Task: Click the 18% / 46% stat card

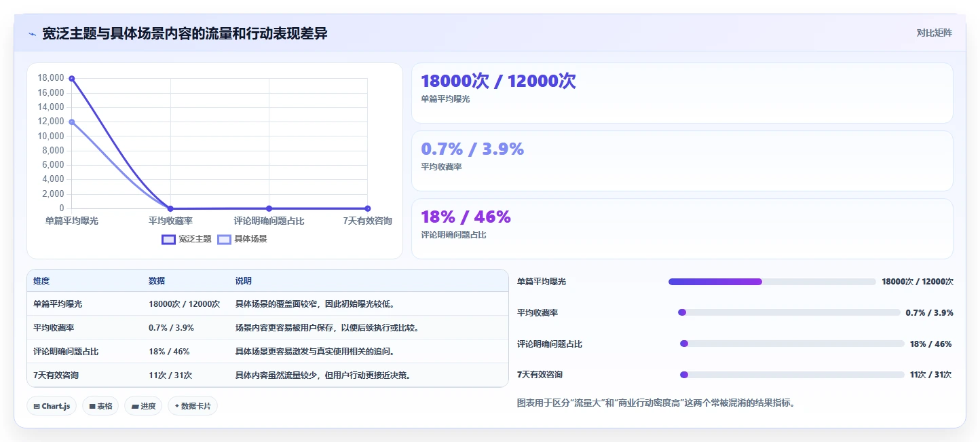Action: click(682, 229)
